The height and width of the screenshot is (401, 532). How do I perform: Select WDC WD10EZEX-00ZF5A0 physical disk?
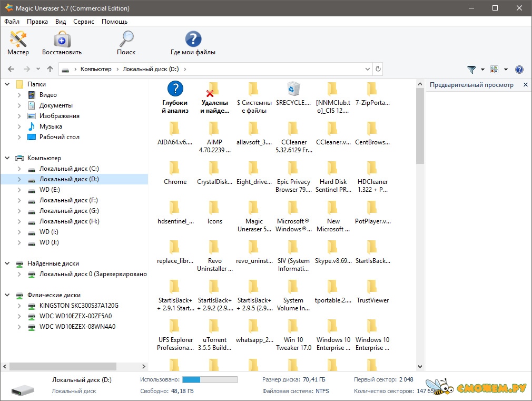point(75,316)
